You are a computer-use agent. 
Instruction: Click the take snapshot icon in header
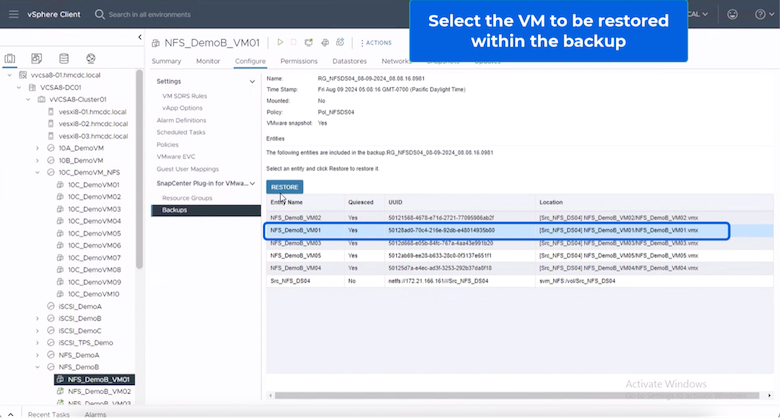[340, 43]
